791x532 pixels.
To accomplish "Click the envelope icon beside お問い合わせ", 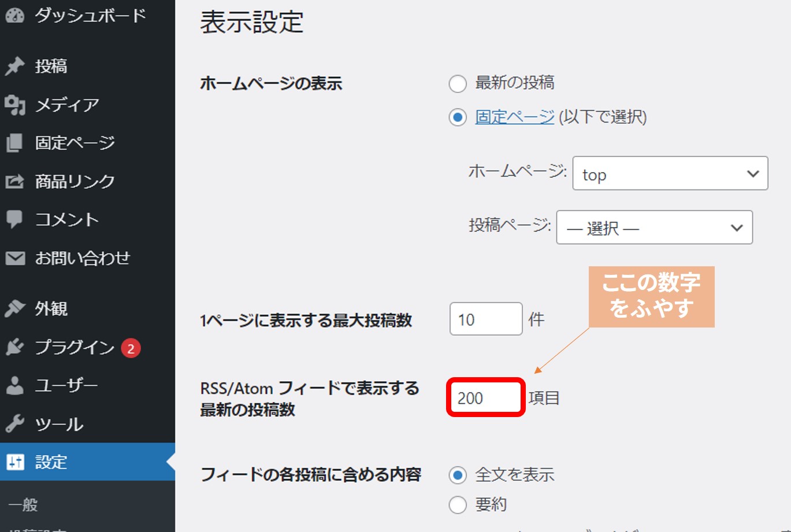I will coord(15,258).
